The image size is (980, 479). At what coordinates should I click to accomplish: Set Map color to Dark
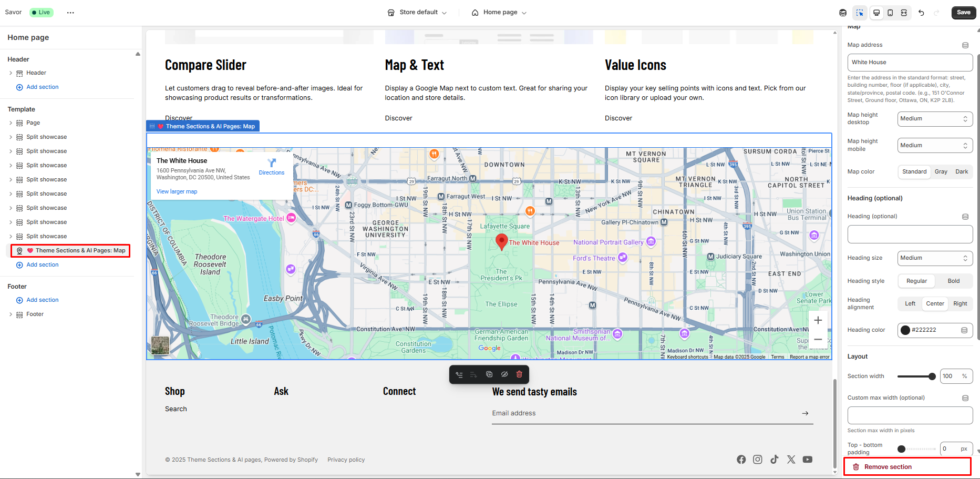pos(962,172)
